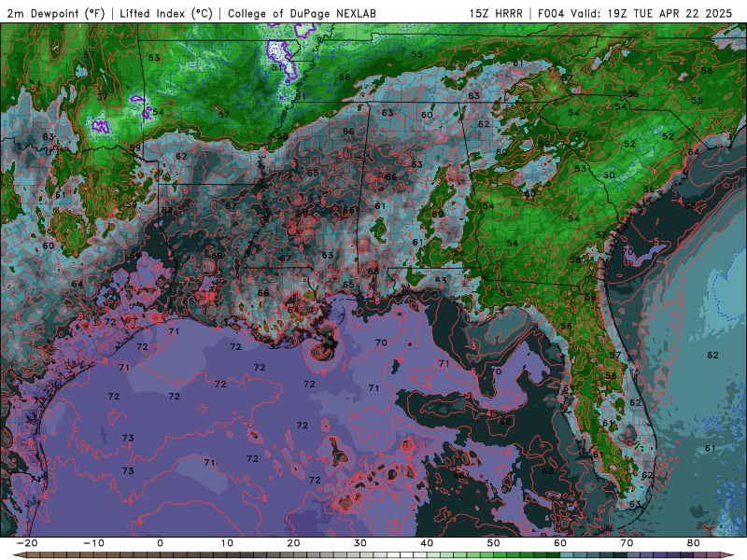Click the "College of DuPage NEXLAB" text

click(x=302, y=13)
